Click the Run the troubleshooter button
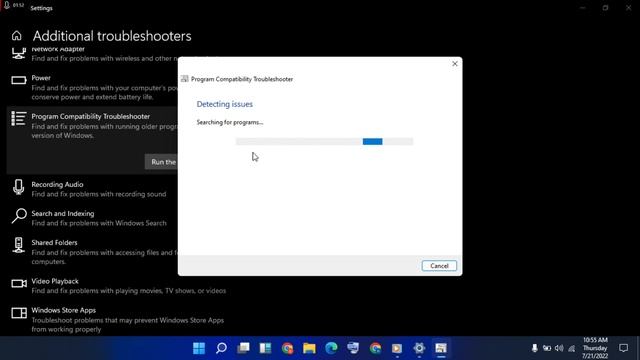Viewport: 640px width, 360px height. [x=162, y=162]
